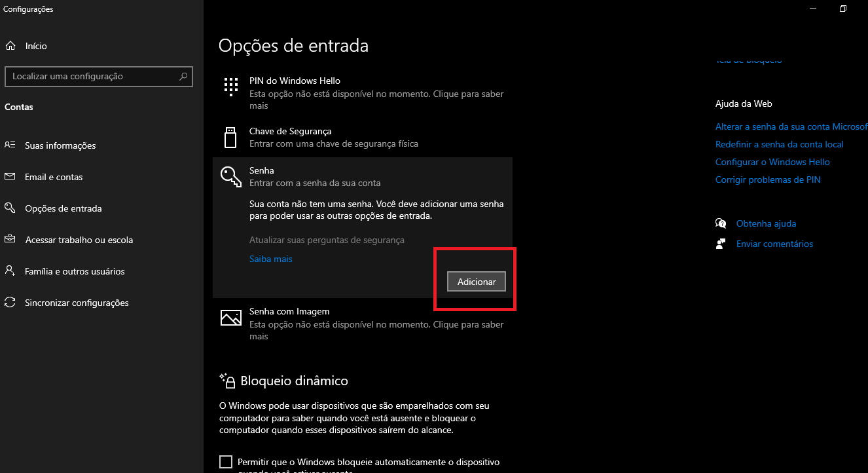
Task: Click the Adicionar password button
Action: tap(477, 282)
